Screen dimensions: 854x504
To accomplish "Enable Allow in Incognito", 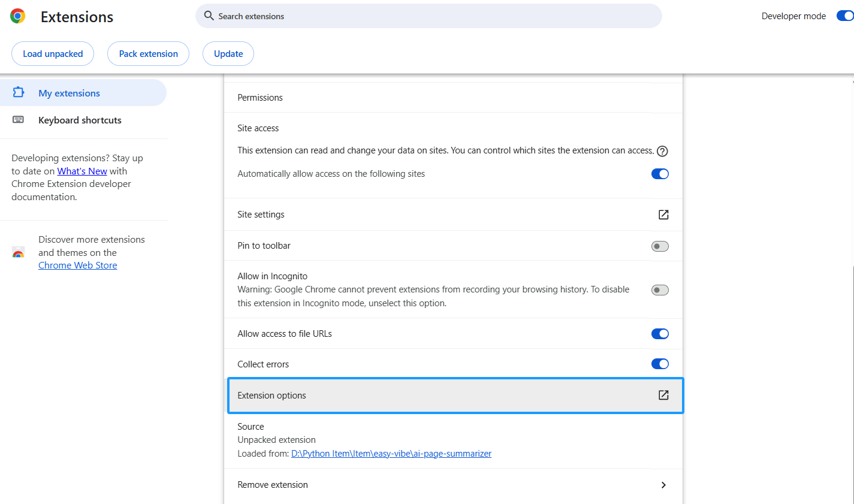I will pos(659,289).
